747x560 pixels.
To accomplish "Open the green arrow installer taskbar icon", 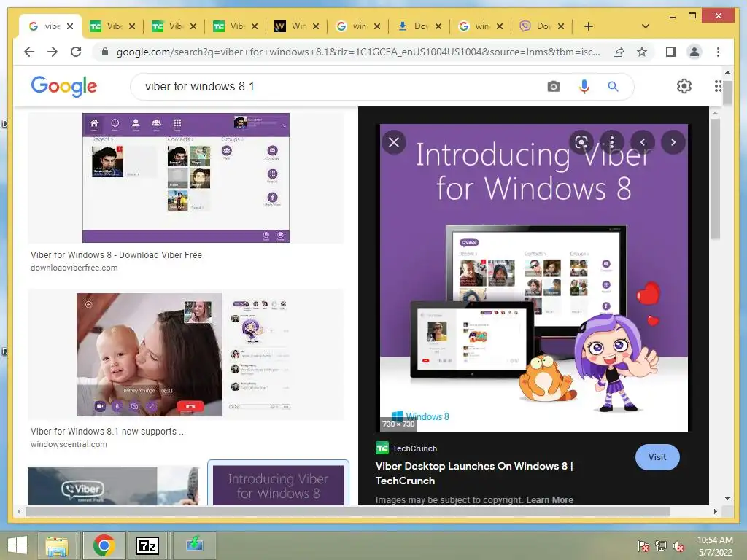I will pos(194,545).
